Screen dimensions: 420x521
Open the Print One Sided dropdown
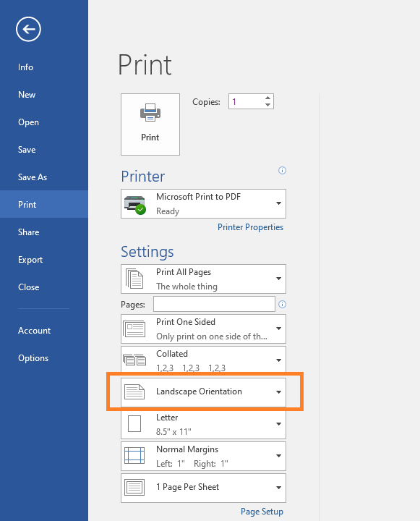pos(203,329)
